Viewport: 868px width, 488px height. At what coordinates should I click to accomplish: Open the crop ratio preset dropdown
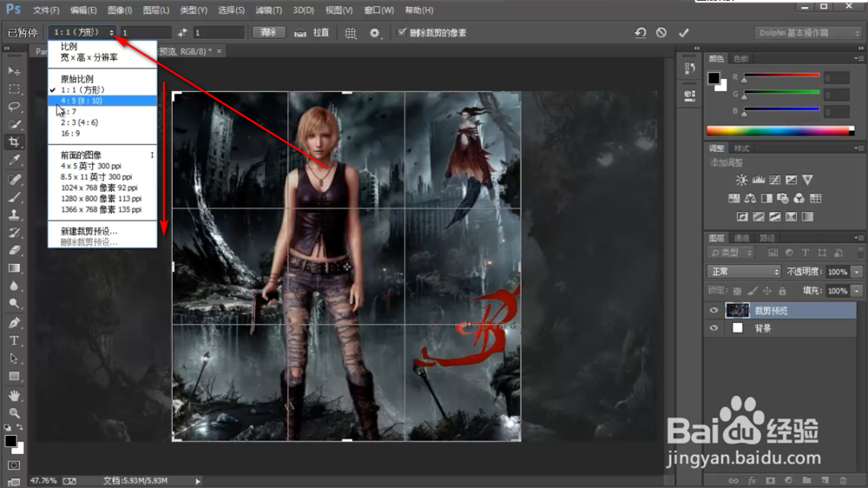click(x=82, y=32)
